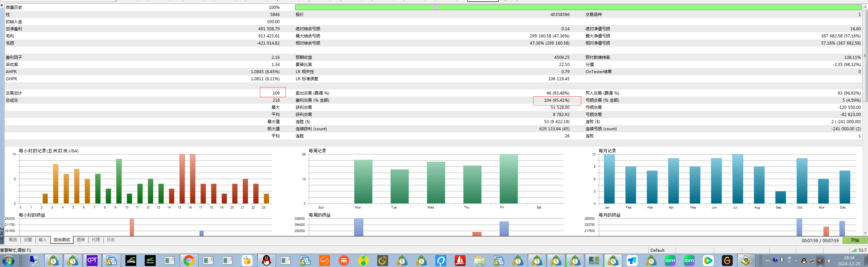Click the 毛损 value -421 914.82
868x267 pixels.
268,43
